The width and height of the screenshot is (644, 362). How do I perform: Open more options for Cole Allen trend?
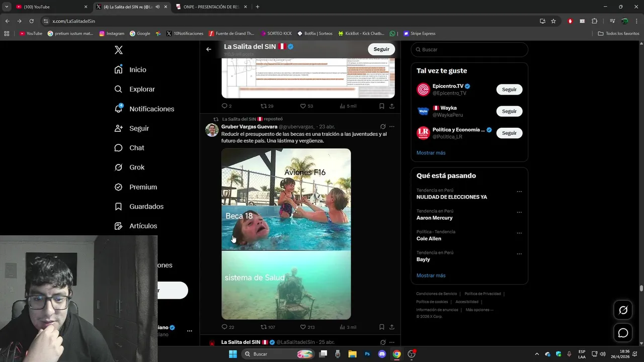pyautogui.click(x=519, y=233)
